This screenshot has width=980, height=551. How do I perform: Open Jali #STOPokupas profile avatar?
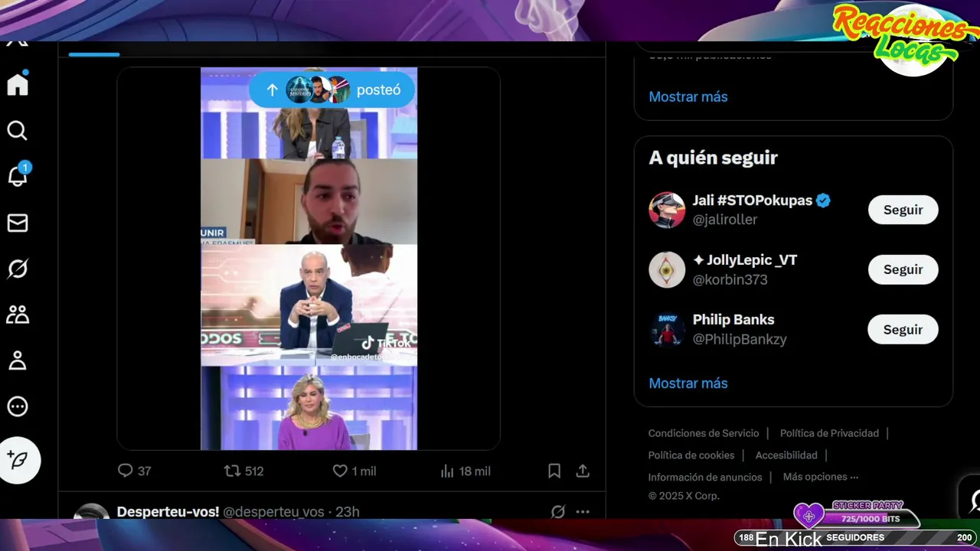pos(667,210)
